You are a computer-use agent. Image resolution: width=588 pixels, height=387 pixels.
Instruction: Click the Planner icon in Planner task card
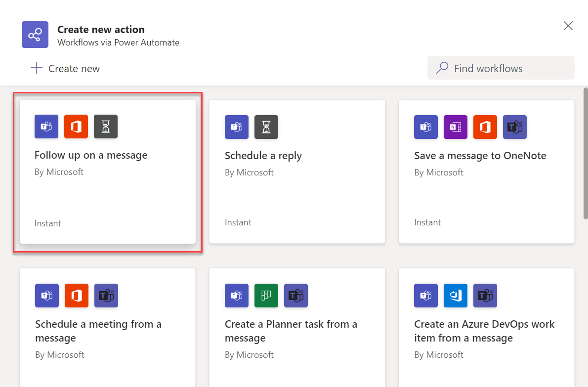(x=266, y=296)
